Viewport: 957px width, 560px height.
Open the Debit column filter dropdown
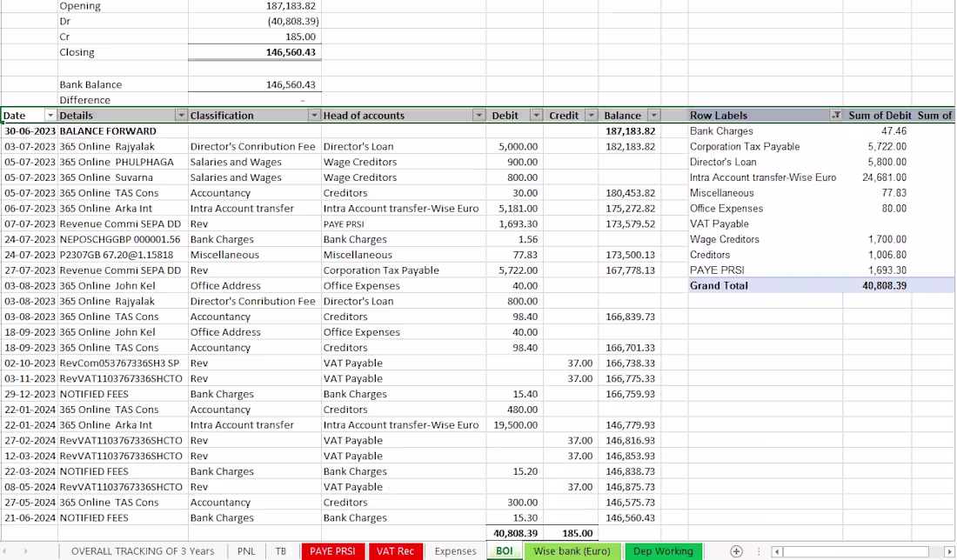coord(536,116)
